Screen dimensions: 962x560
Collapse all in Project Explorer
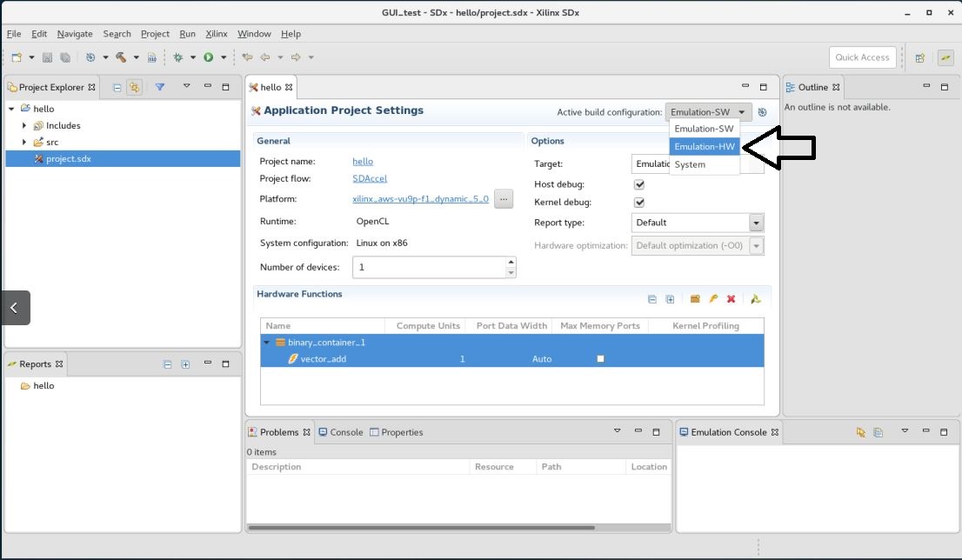(x=117, y=88)
